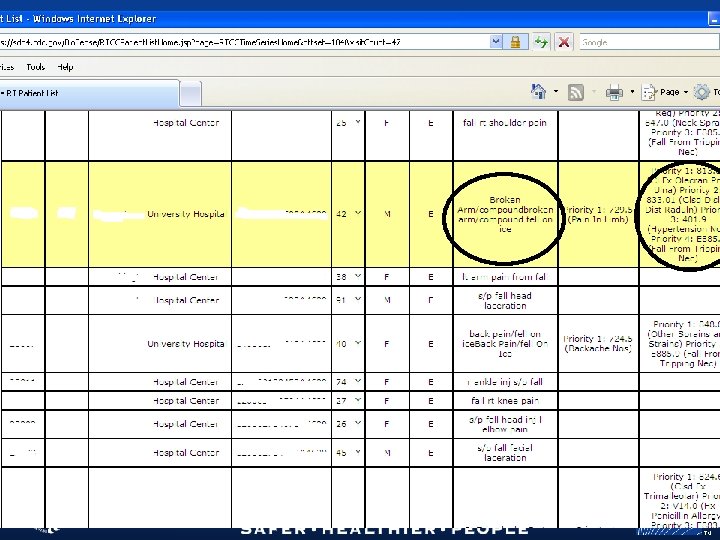Click the Home icon in command bar
The image size is (720, 540).
[539, 92]
